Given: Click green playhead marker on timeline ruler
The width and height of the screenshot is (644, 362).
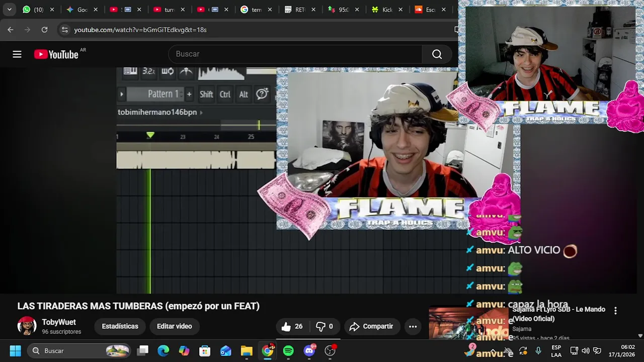Looking at the screenshot, I should tap(150, 135).
